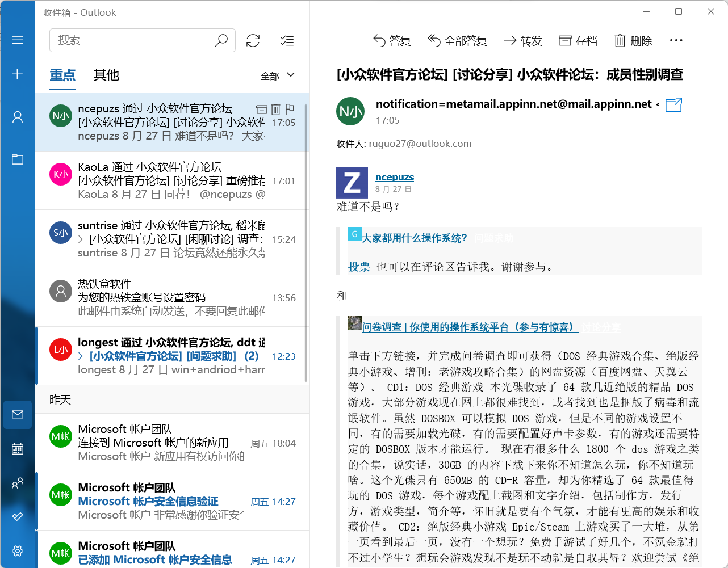This screenshot has height=568, width=728.
Task: Open the ncepuzs profile link
Action: pos(394,177)
